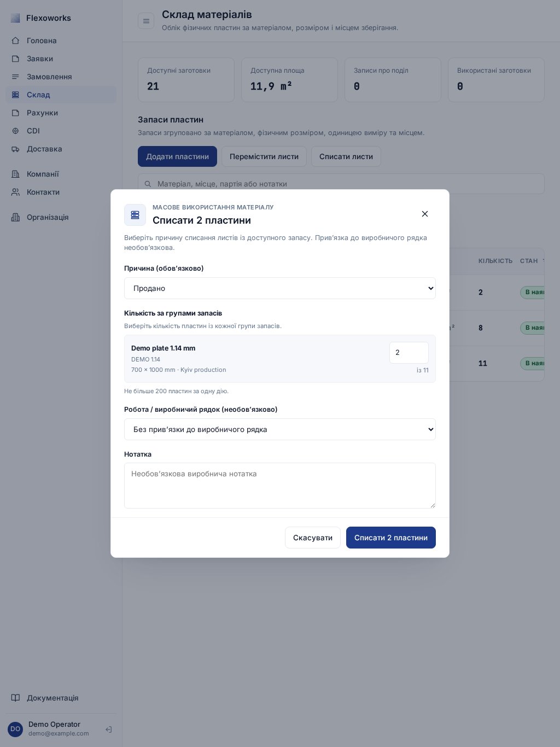The image size is (560, 747).
Task: Click the CDI target icon in the sidebar
Action: 16,131
